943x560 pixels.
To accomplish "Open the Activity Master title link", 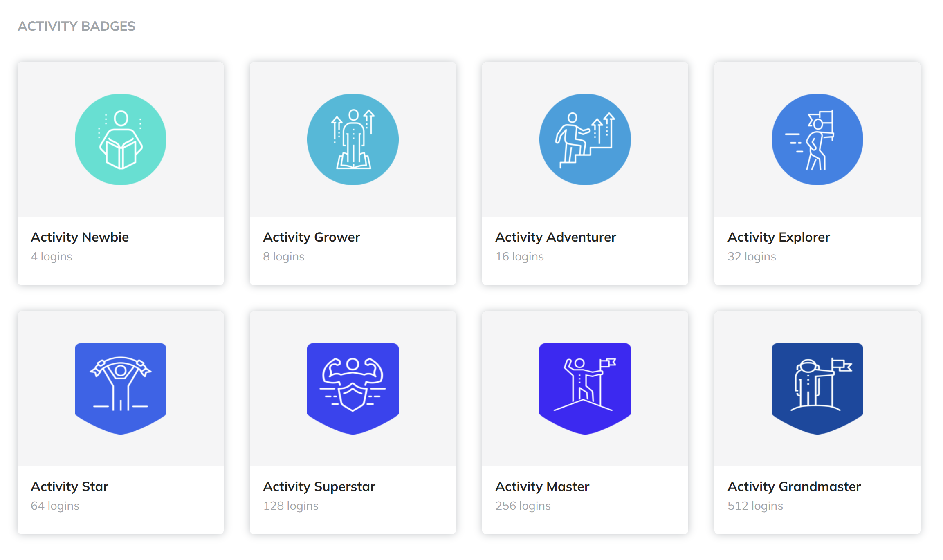I will click(x=542, y=486).
